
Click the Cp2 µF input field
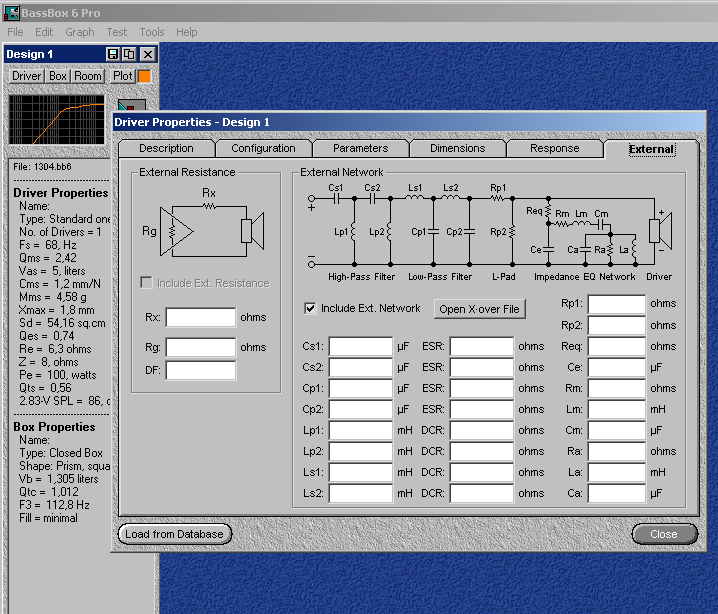[361, 409]
